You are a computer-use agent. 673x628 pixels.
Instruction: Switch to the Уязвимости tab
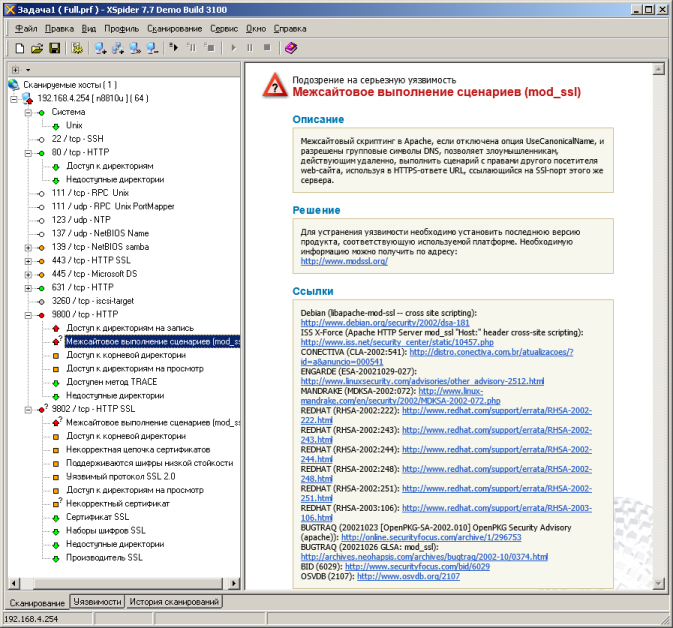point(97,602)
